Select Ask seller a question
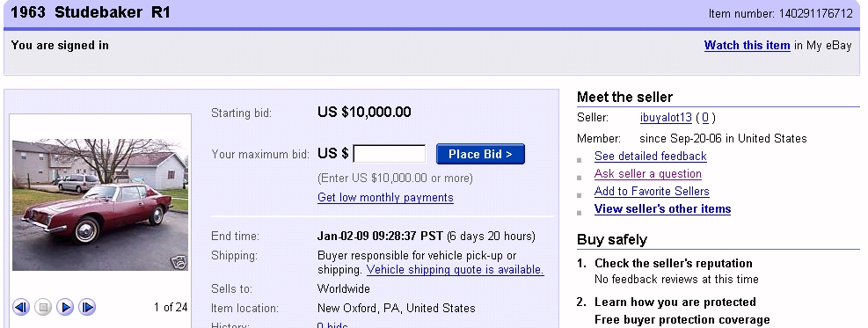The height and width of the screenshot is (328, 868). point(647,174)
